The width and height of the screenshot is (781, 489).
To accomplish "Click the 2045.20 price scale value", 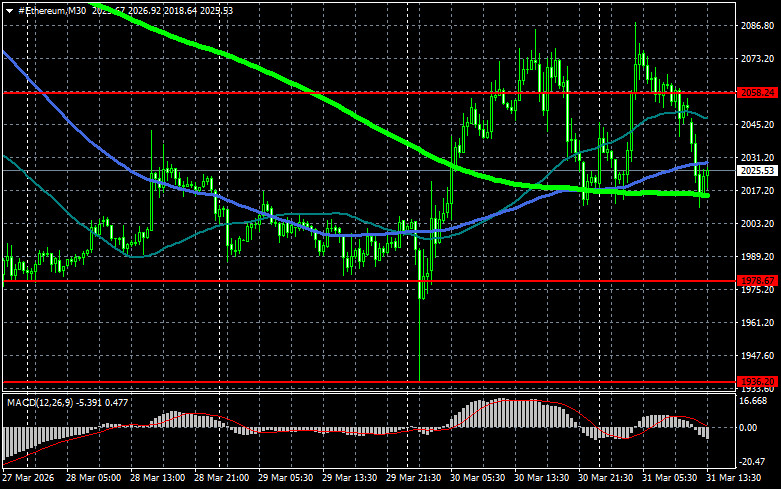I will tap(758, 124).
